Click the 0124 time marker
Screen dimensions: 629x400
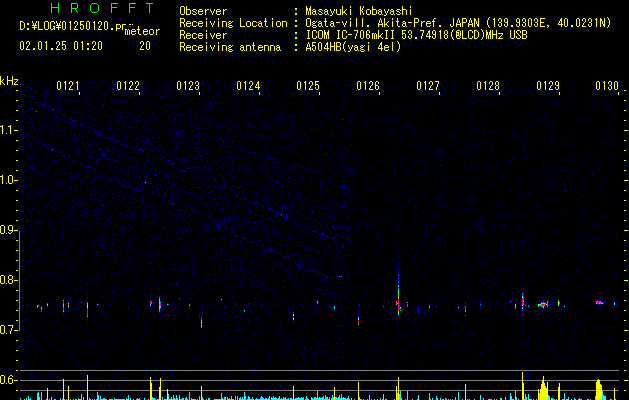(248, 86)
